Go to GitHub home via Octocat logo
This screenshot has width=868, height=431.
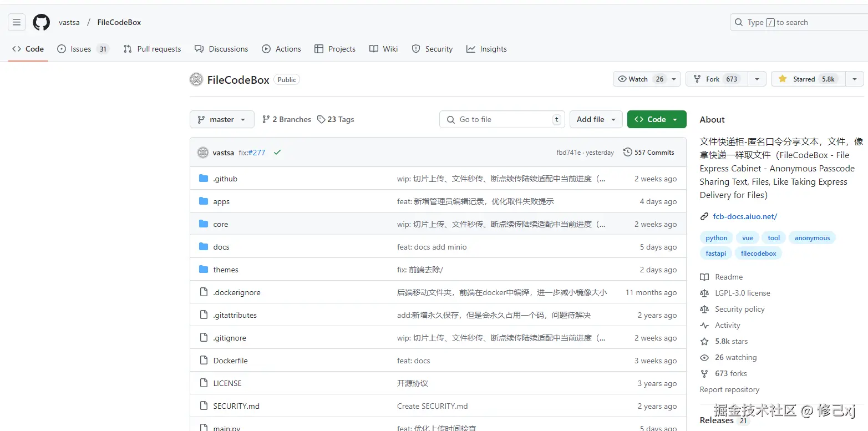(x=42, y=22)
